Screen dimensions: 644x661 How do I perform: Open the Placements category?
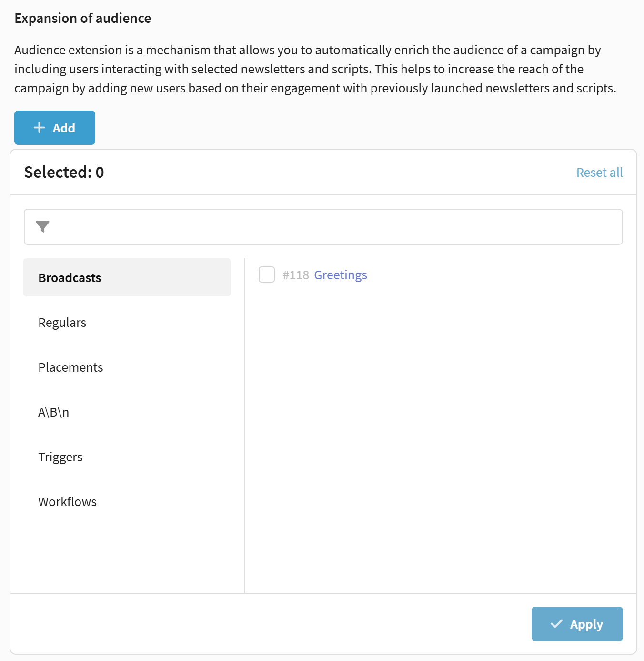(x=70, y=367)
